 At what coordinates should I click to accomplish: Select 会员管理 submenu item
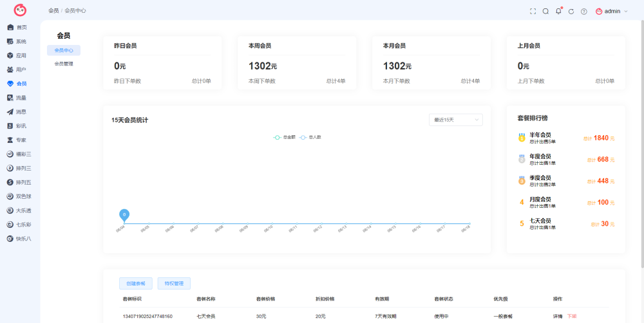(64, 64)
